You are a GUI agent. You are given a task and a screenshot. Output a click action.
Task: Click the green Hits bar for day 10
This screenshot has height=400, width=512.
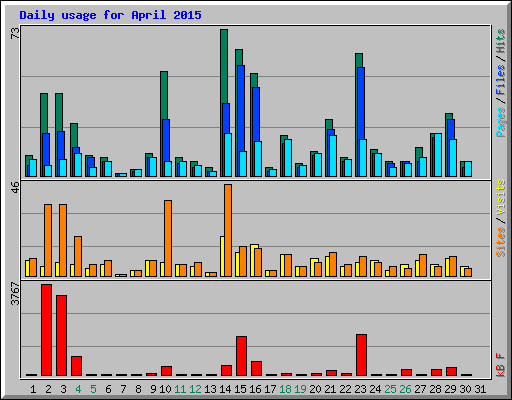coord(164,95)
